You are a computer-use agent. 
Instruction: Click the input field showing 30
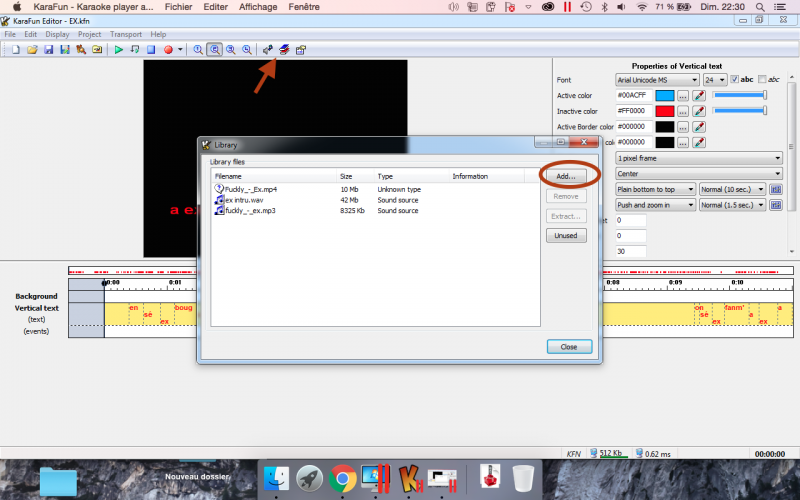631,252
